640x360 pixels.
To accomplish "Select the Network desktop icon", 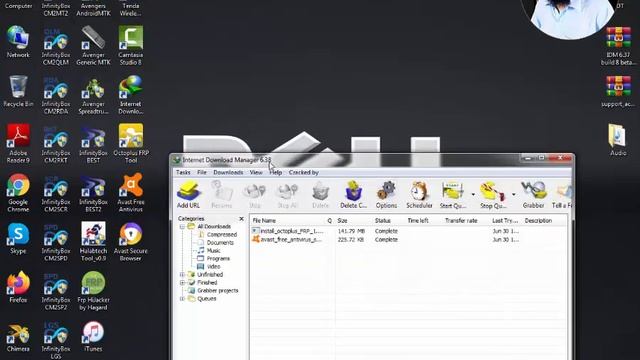I will [18, 42].
